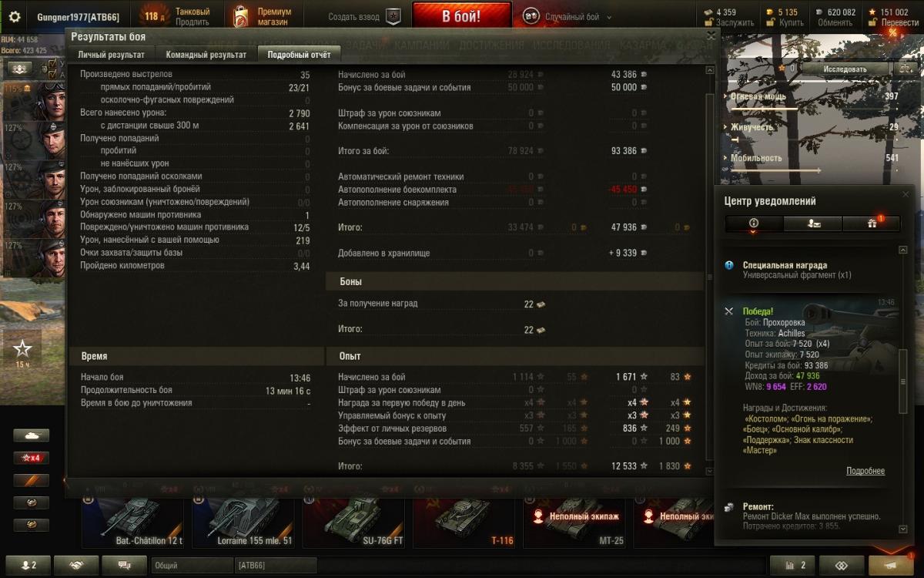Image resolution: width=924 pixels, height=578 pixels.
Task: Open the Подробнее link in notification
Action: 865,471
